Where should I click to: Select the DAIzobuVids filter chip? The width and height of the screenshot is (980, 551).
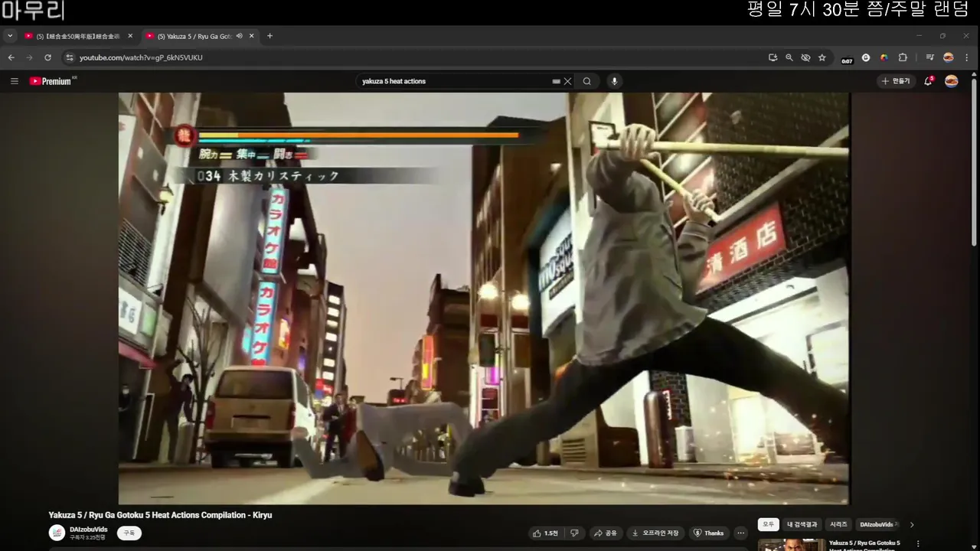879,524
